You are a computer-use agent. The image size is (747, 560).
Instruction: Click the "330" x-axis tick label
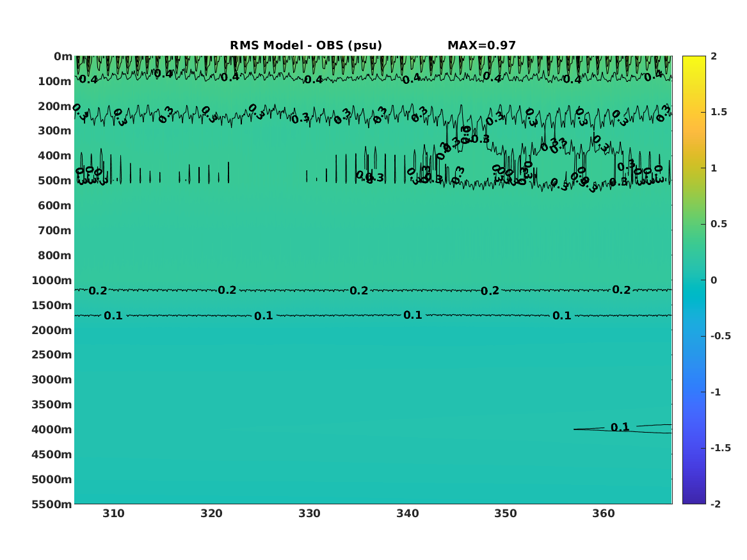coord(310,514)
